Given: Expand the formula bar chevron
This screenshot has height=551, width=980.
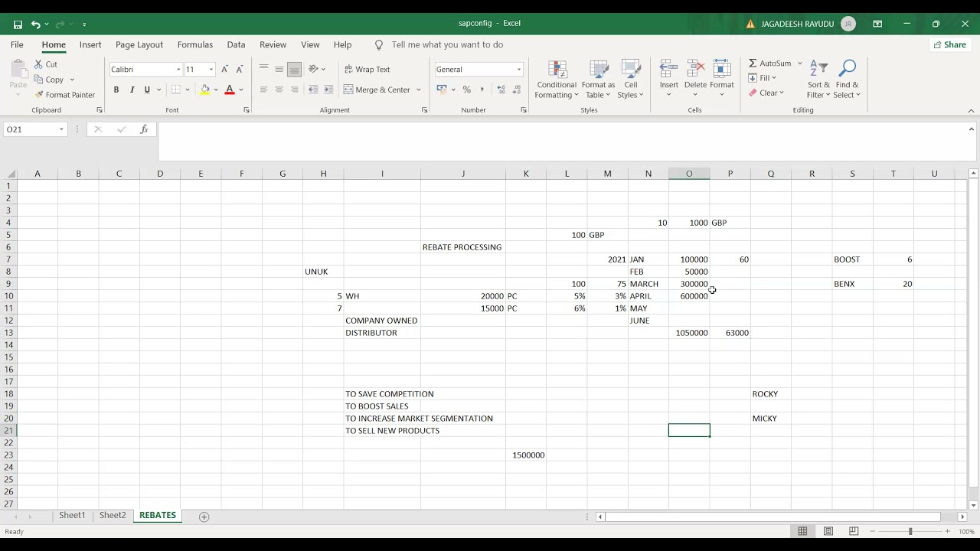Looking at the screenshot, I should pyautogui.click(x=972, y=129).
